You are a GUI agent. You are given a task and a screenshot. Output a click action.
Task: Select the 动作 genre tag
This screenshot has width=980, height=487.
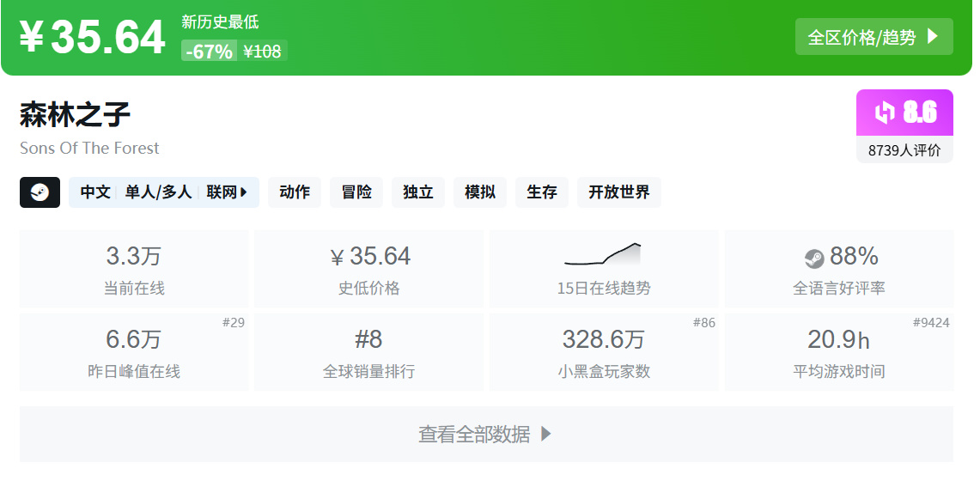coord(295,192)
